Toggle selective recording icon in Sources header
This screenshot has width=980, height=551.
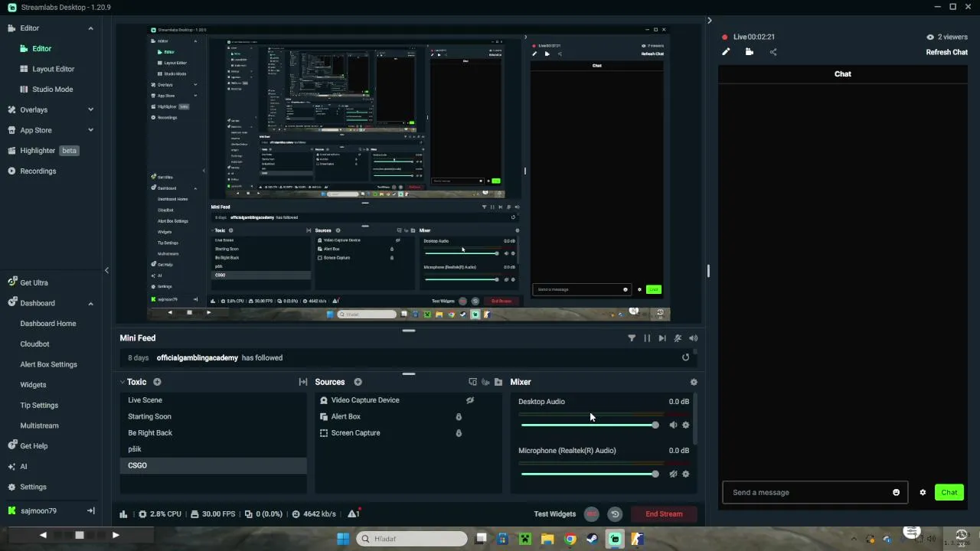coord(485,382)
